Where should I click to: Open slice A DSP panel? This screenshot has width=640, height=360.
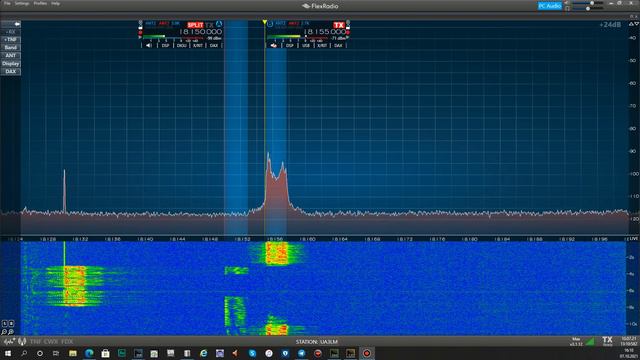(x=165, y=45)
